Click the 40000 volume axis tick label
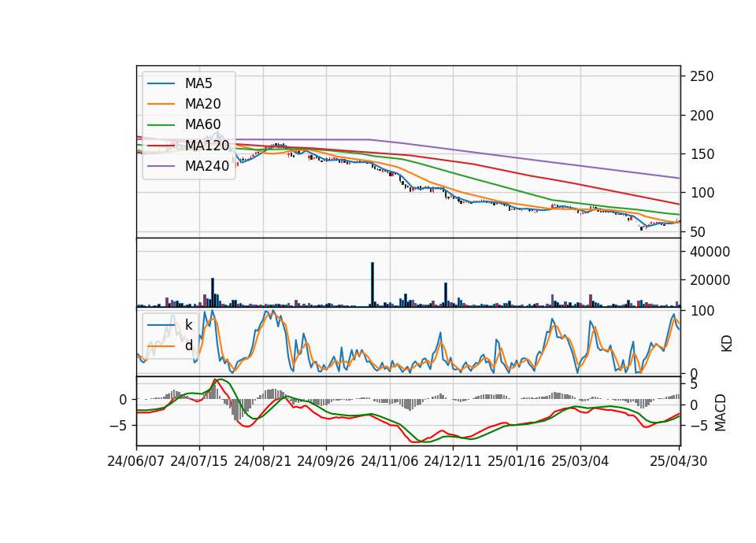 click(x=710, y=252)
